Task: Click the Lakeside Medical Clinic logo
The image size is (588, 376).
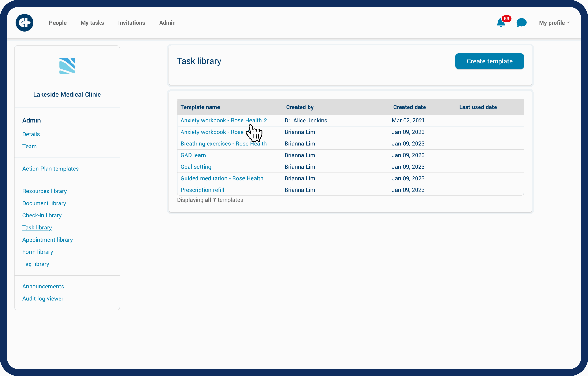Action: tap(67, 66)
